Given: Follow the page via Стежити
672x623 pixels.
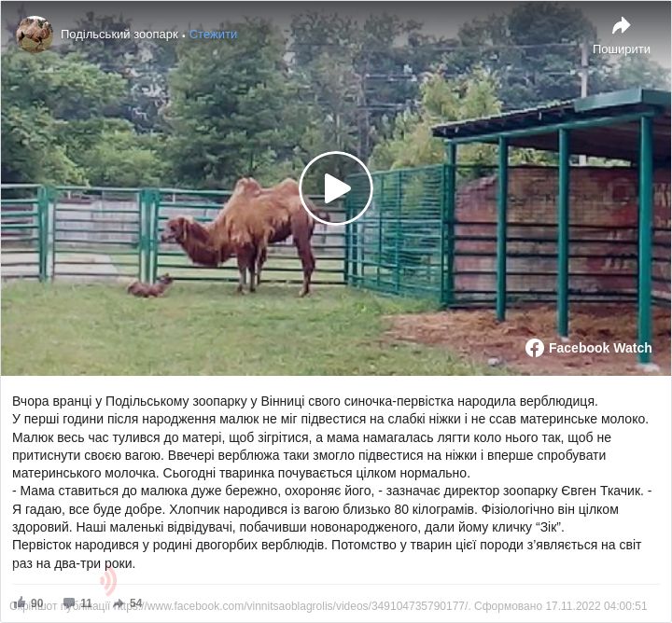Looking at the screenshot, I should [213, 35].
